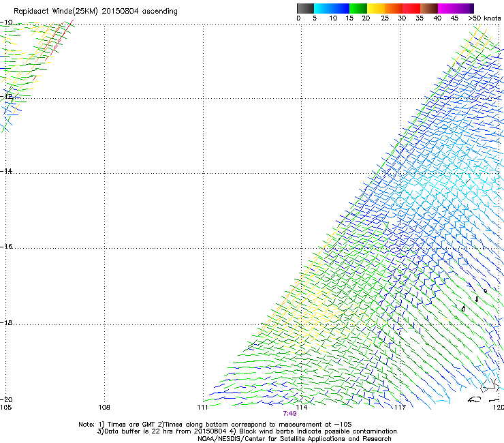This screenshot has width=504, height=443.
Task: Click the dark purple 45–50 legend segment
Action: pos(464,8)
